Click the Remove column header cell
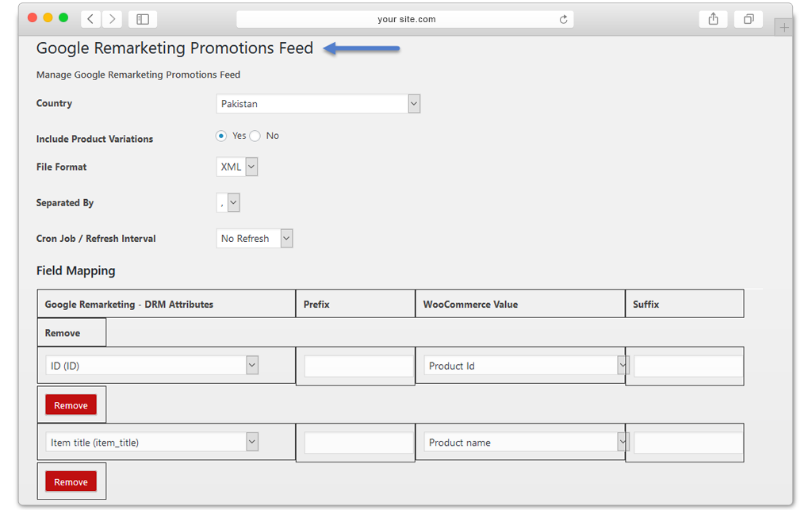The height and width of the screenshot is (510, 812). pos(71,332)
